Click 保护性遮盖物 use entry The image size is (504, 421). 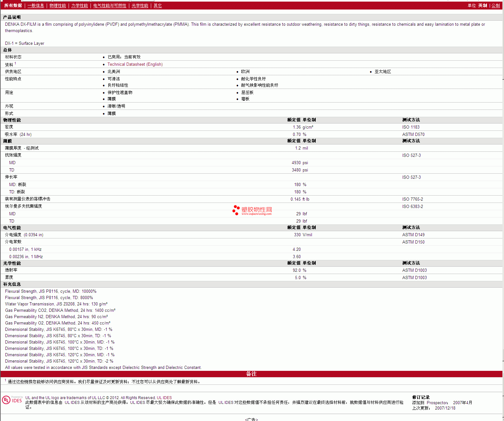point(120,92)
